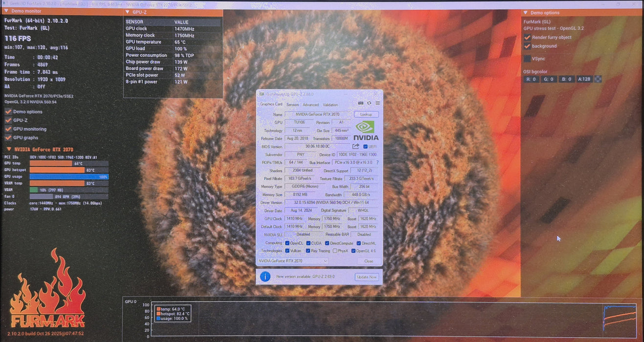
Task: Uncheck Render furry object
Action: (x=527, y=37)
